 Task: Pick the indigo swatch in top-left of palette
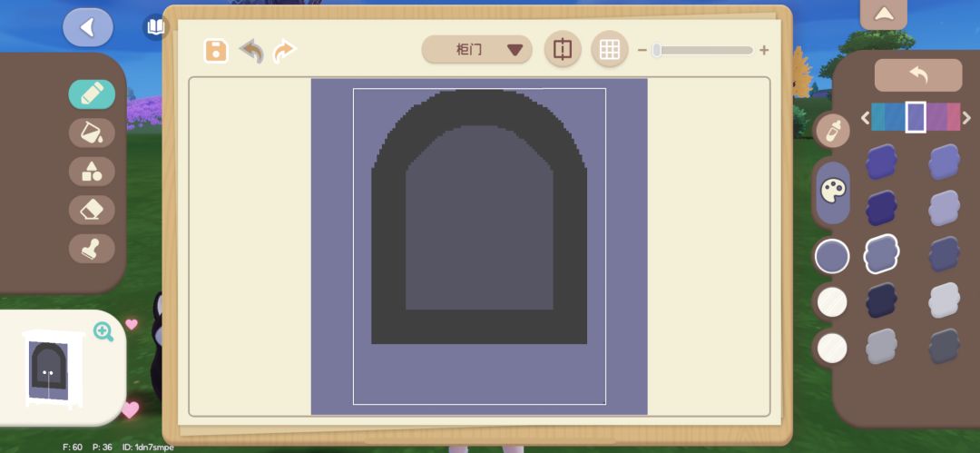coord(881,162)
